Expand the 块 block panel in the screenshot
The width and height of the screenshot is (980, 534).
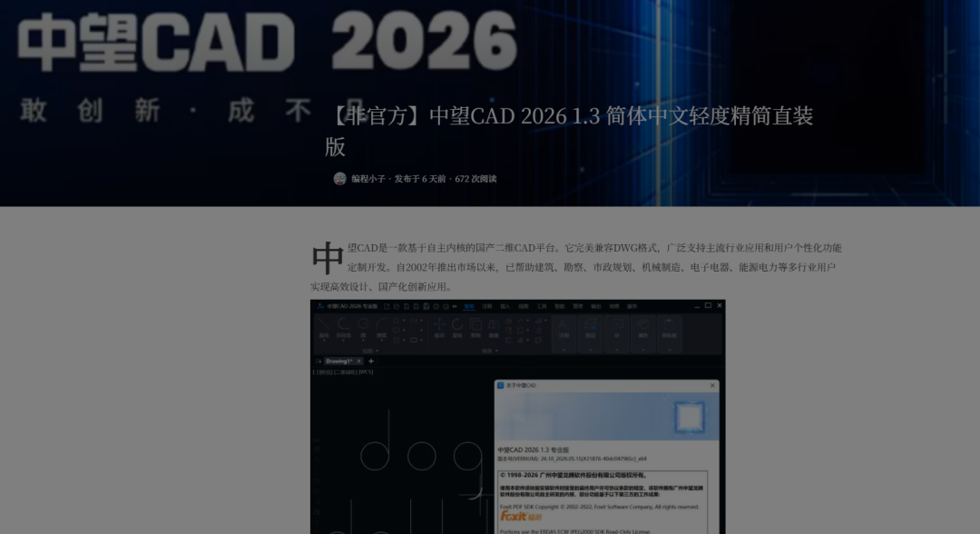617,334
